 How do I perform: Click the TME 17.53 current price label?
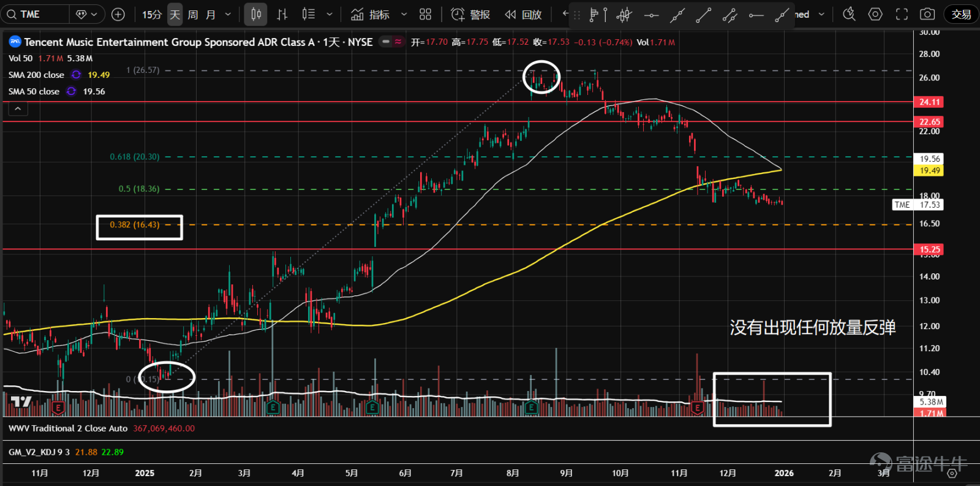[918, 205]
